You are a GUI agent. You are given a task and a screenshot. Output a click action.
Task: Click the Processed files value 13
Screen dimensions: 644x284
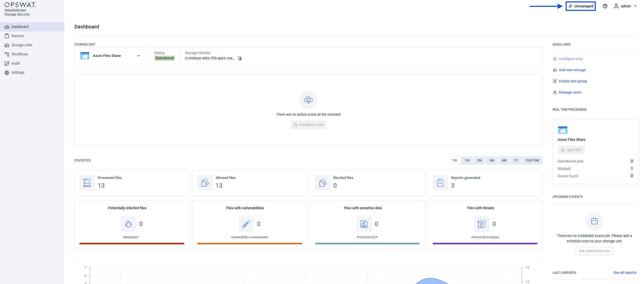coord(101,186)
